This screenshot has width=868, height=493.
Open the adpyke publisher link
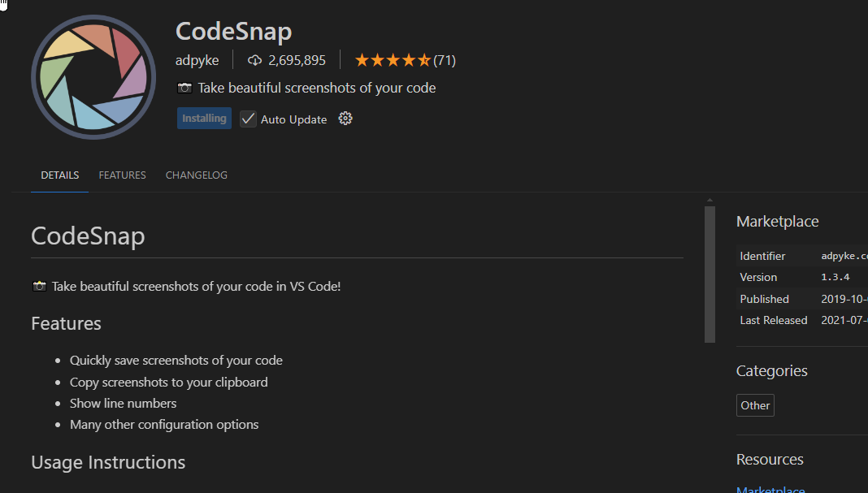click(197, 60)
